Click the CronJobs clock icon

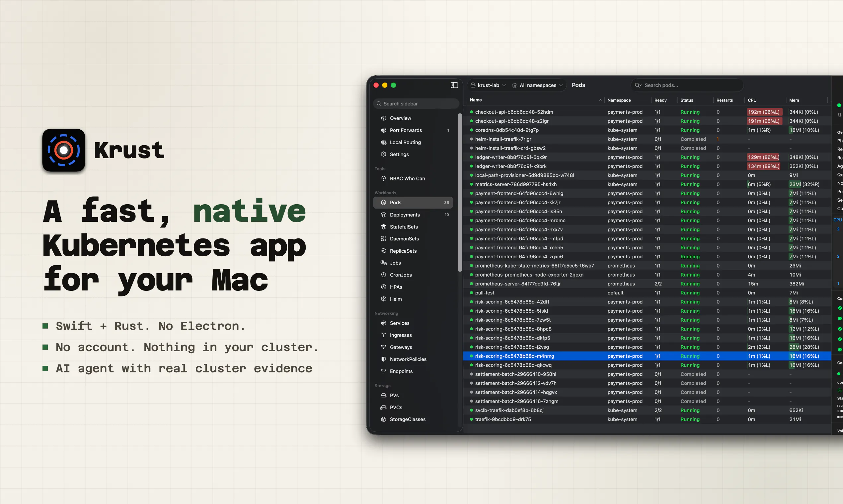coord(383,275)
